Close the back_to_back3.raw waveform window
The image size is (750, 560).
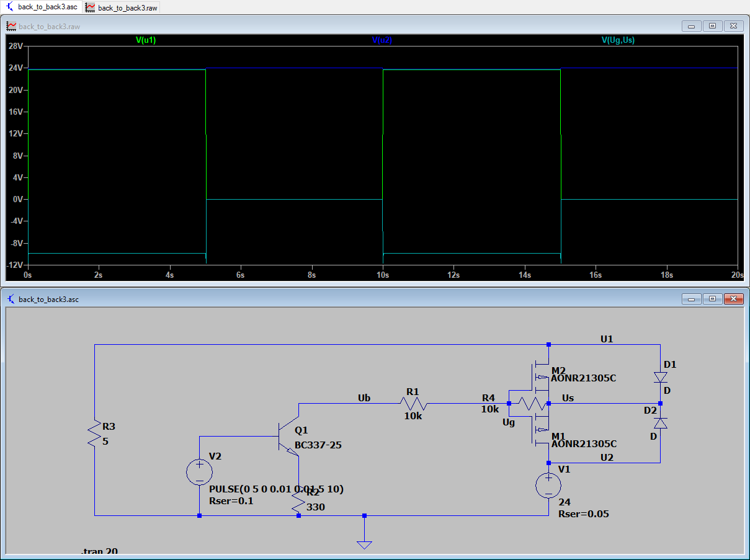coord(734,26)
